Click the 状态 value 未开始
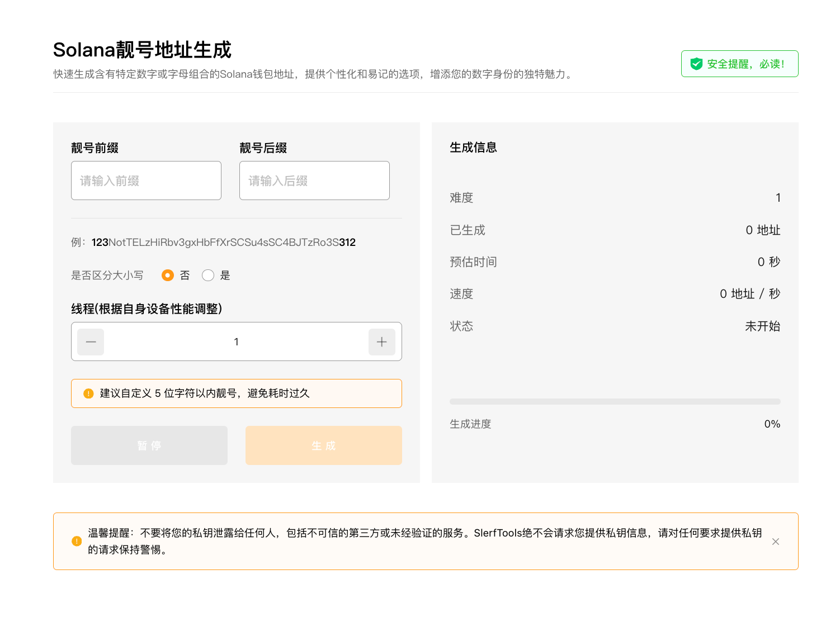The width and height of the screenshot is (840, 617). point(763,326)
